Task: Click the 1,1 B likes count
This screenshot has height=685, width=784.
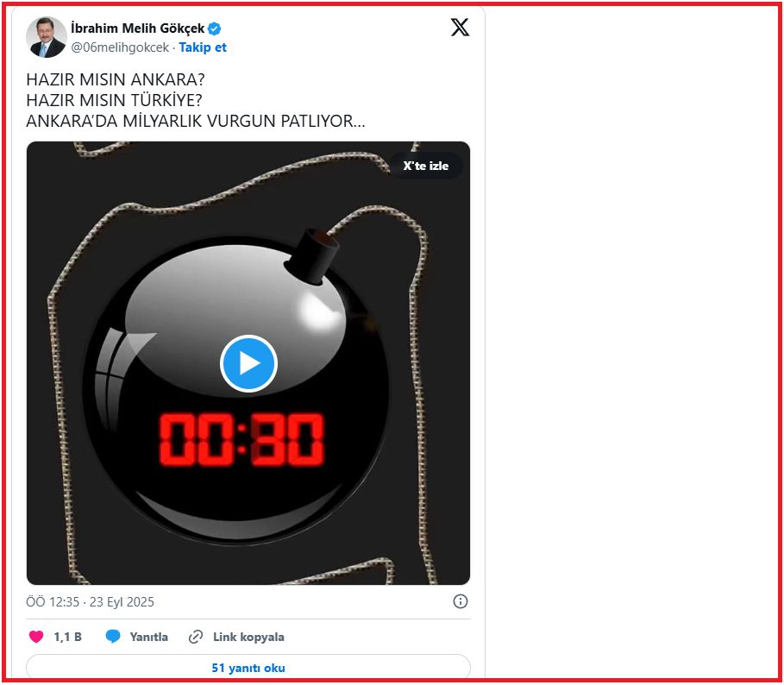Action: pyautogui.click(x=67, y=637)
